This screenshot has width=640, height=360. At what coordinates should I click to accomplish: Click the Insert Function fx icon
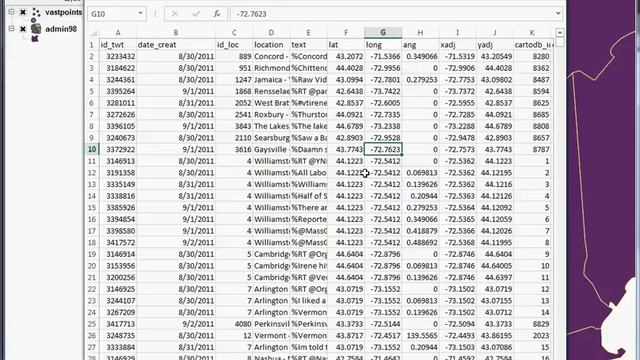click(x=217, y=14)
